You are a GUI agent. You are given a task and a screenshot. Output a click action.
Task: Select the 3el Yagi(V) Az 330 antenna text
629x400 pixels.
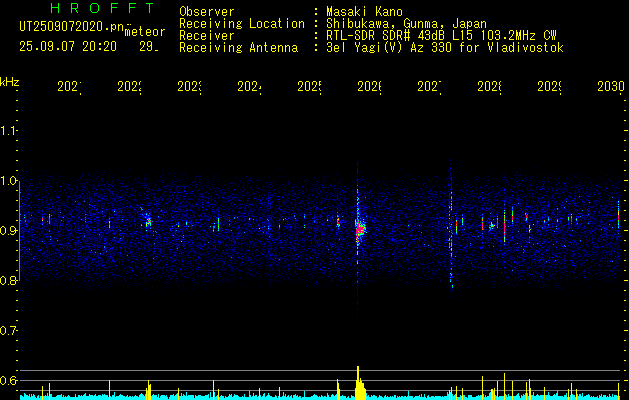[x=445, y=48]
